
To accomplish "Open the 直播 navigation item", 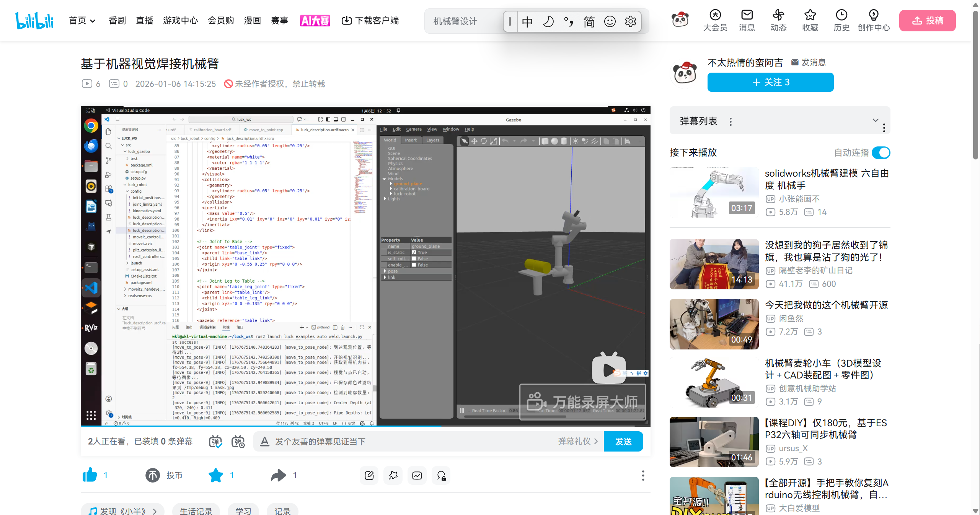I will [x=145, y=21].
